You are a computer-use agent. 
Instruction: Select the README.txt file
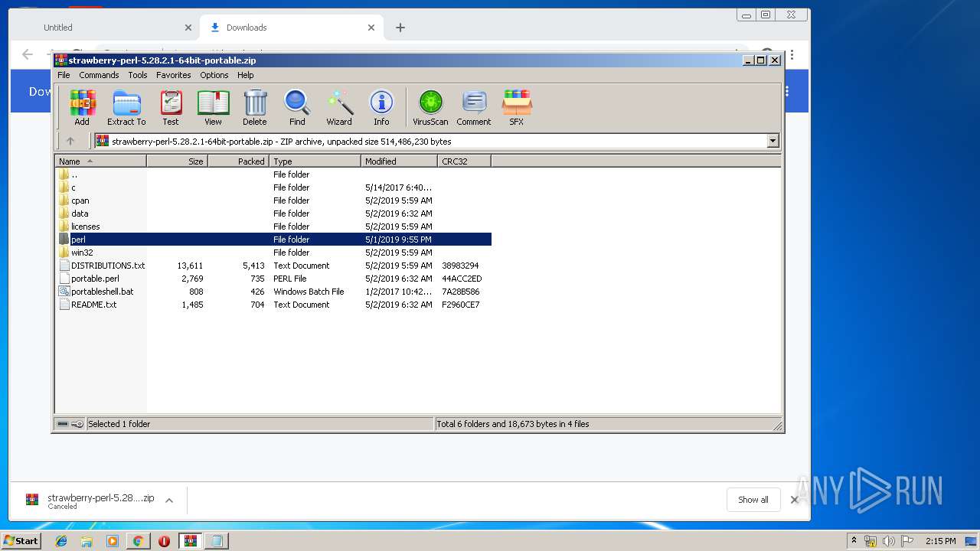click(93, 305)
